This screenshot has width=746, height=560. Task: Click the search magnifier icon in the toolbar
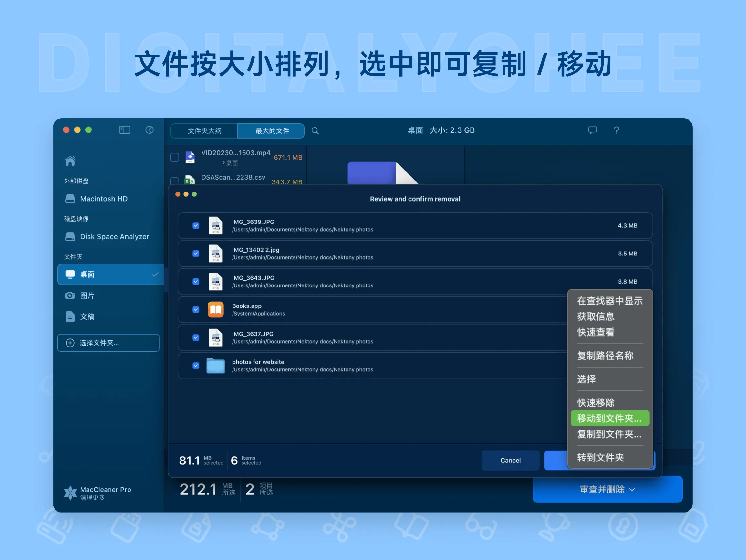(315, 130)
